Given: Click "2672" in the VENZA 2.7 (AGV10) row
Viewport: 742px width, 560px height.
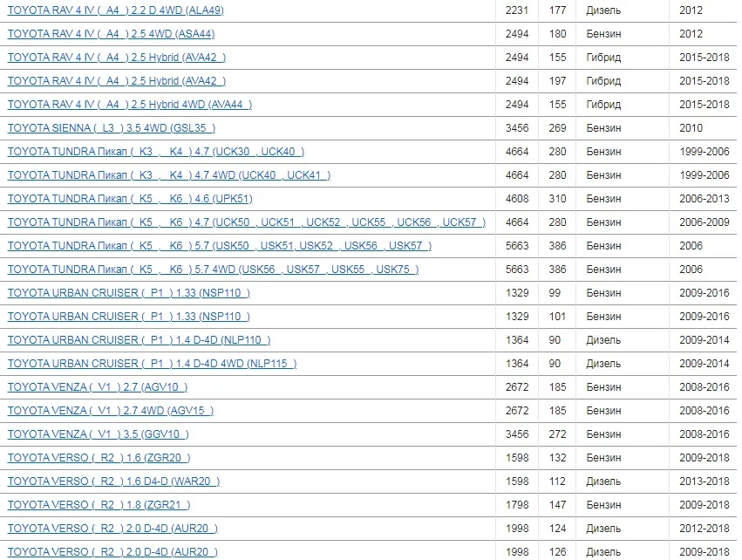Looking at the screenshot, I should [x=517, y=387].
